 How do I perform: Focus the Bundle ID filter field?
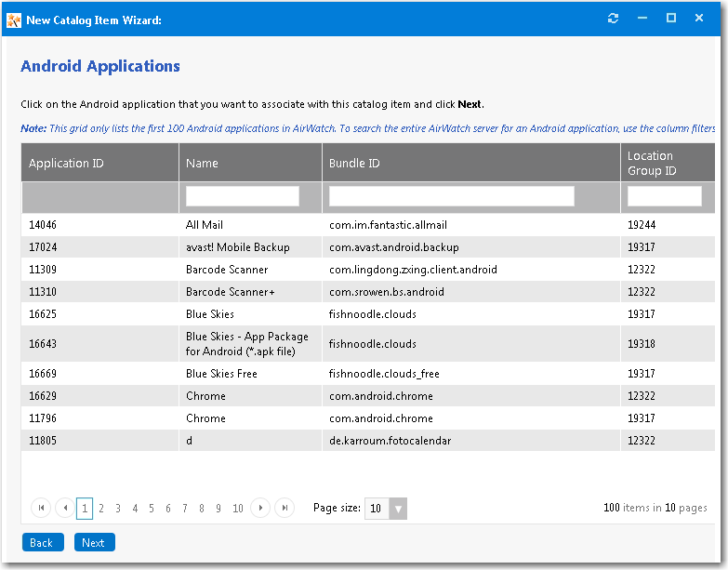tap(451, 196)
